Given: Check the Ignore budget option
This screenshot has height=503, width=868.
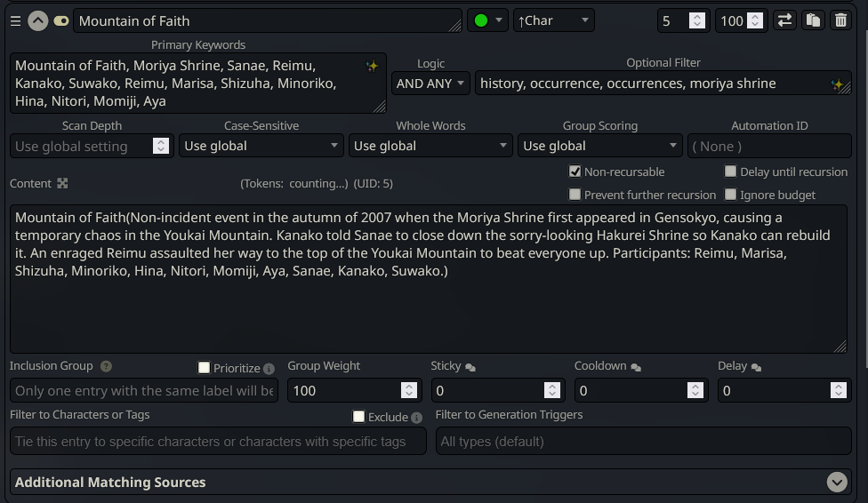Looking at the screenshot, I should [731, 195].
